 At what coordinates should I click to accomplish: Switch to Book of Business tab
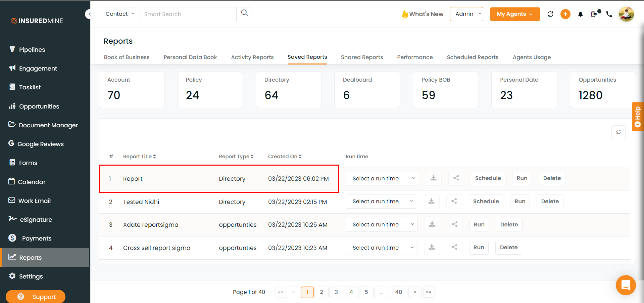(127, 57)
